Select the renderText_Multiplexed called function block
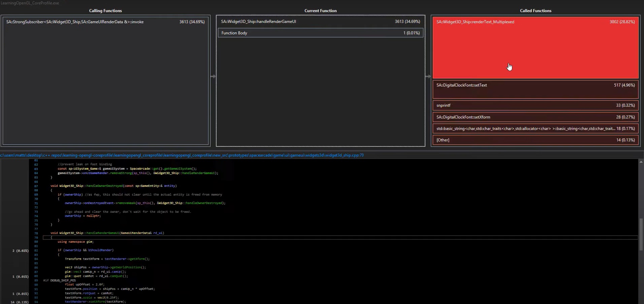 [536, 48]
